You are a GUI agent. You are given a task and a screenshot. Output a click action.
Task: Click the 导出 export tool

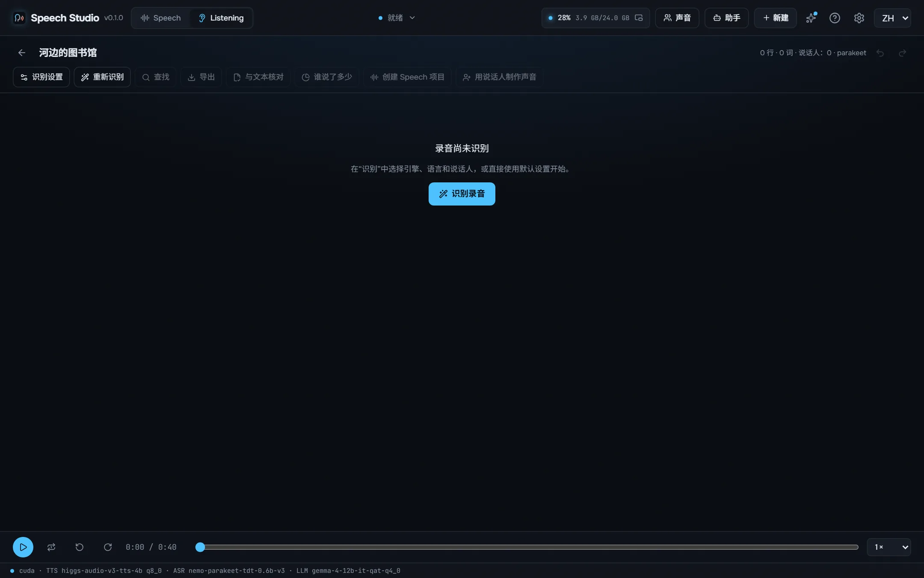point(201,77)
